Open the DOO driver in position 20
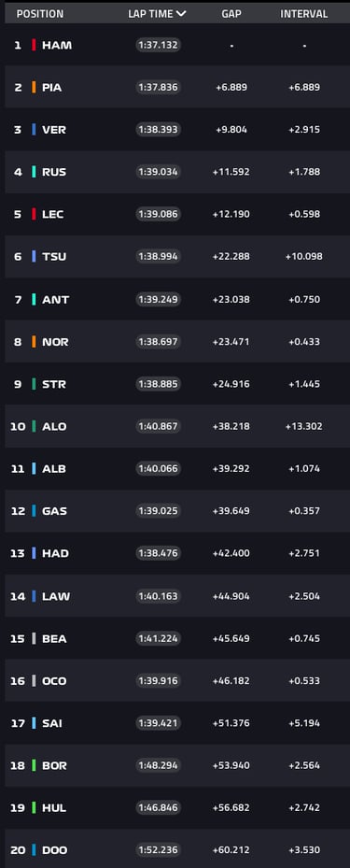350x868 pixels. [55, 849]
